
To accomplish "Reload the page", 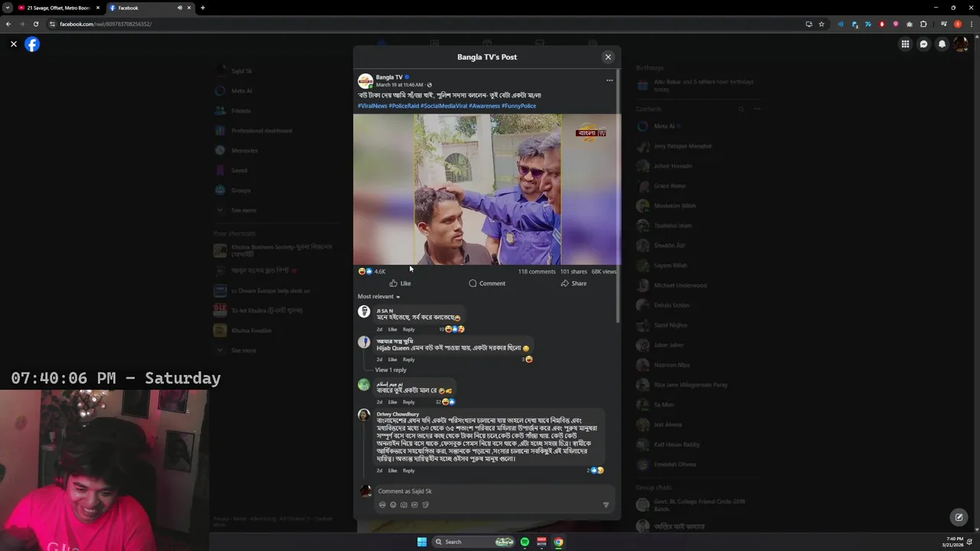I will (35, 24).
